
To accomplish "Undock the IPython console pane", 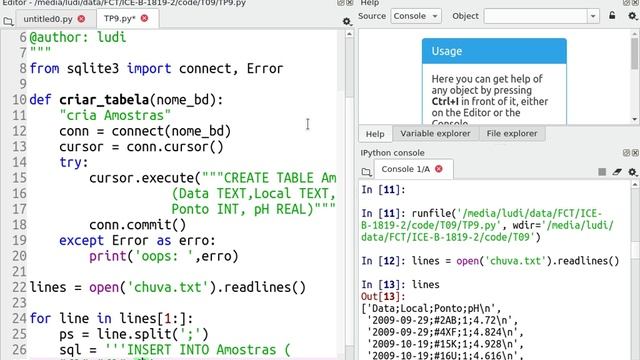I will coord(627,153).
